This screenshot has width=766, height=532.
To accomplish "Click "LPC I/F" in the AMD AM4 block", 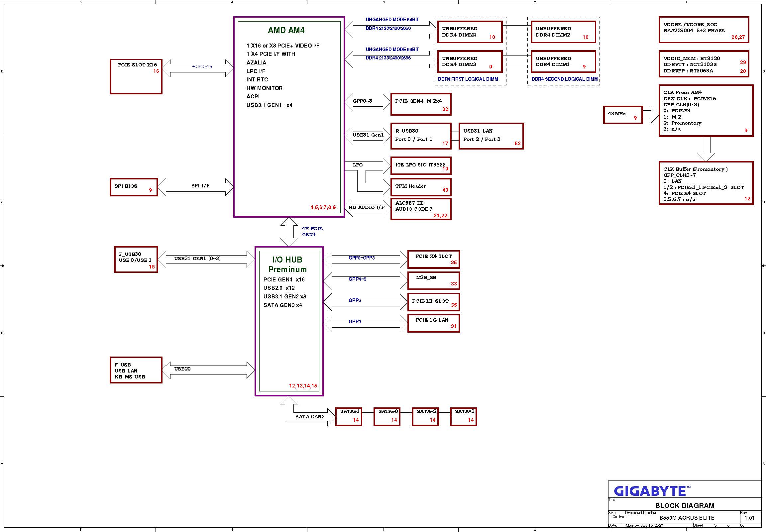I will tap(256, 71).
